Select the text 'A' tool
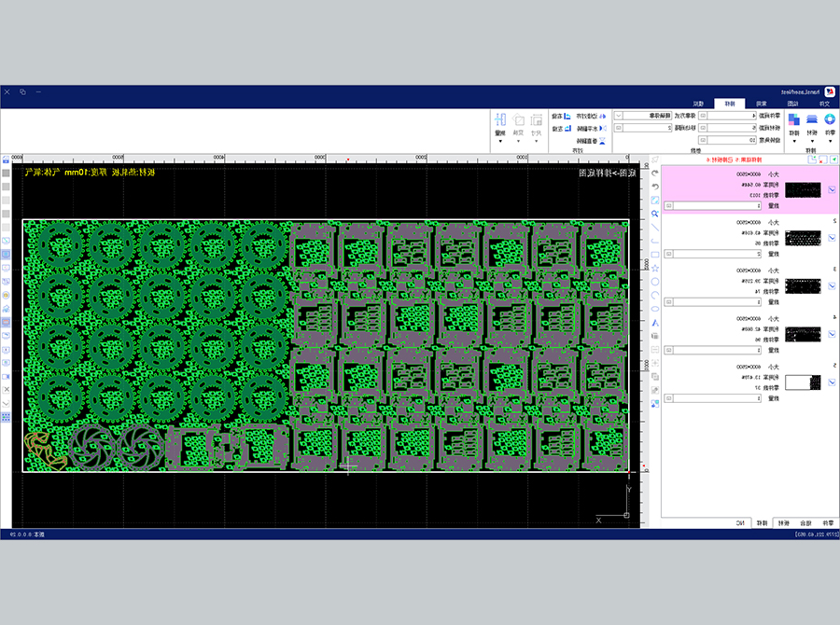 654,323
